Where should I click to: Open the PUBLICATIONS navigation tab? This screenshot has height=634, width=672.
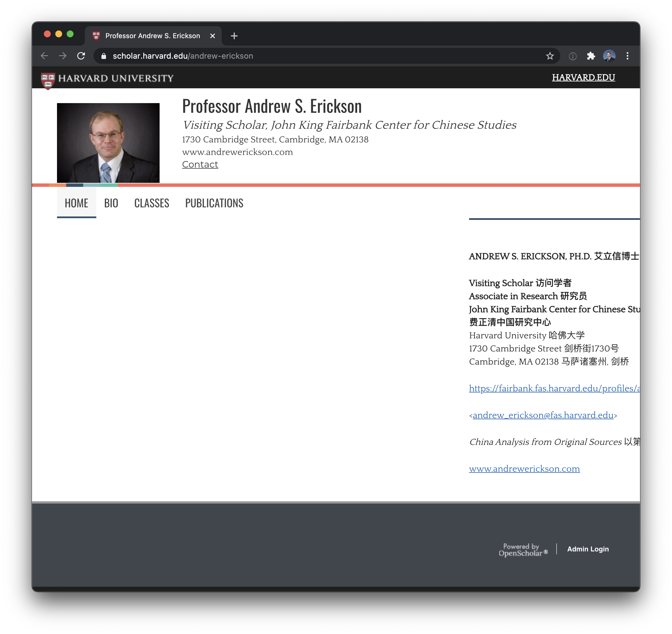coord(214,203)
